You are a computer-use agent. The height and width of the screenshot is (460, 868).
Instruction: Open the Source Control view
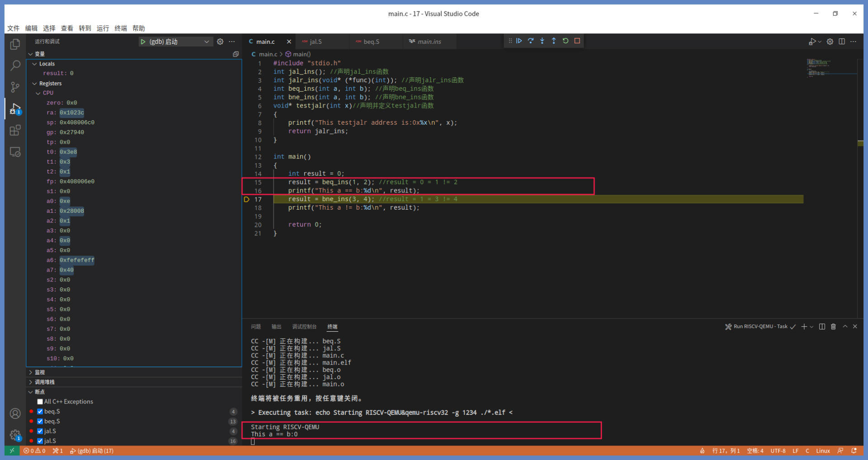click(x=15, y=87)
